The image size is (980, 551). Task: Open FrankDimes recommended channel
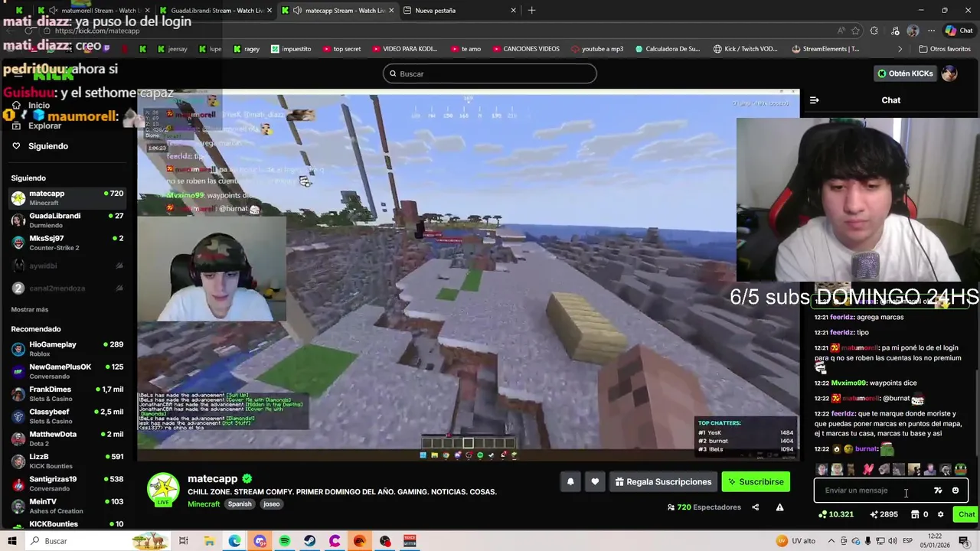67,394
